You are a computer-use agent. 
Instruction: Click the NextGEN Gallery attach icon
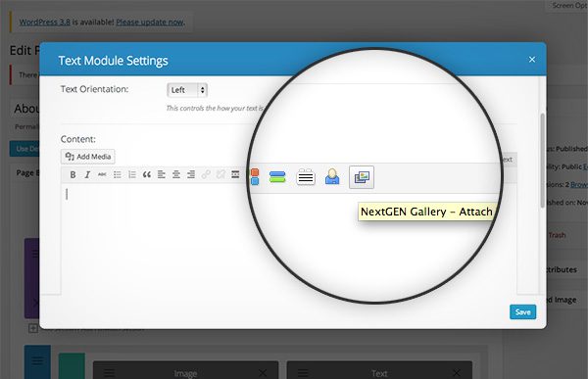[x=362, y=177]
